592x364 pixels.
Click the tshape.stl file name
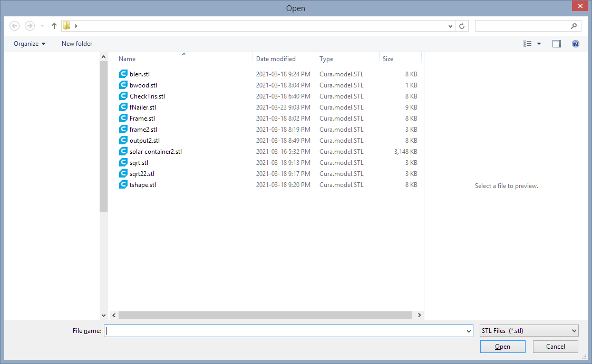click(x=143, y=185)
